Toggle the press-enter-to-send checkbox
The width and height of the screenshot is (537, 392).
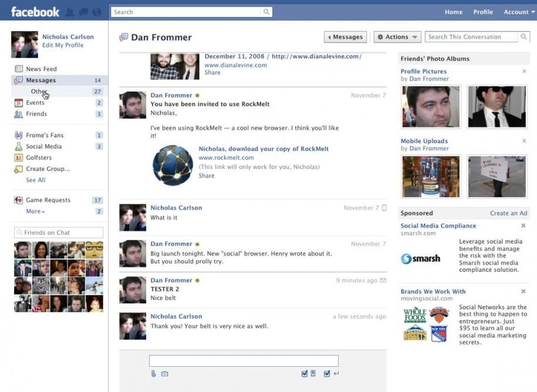pos(327,373)
